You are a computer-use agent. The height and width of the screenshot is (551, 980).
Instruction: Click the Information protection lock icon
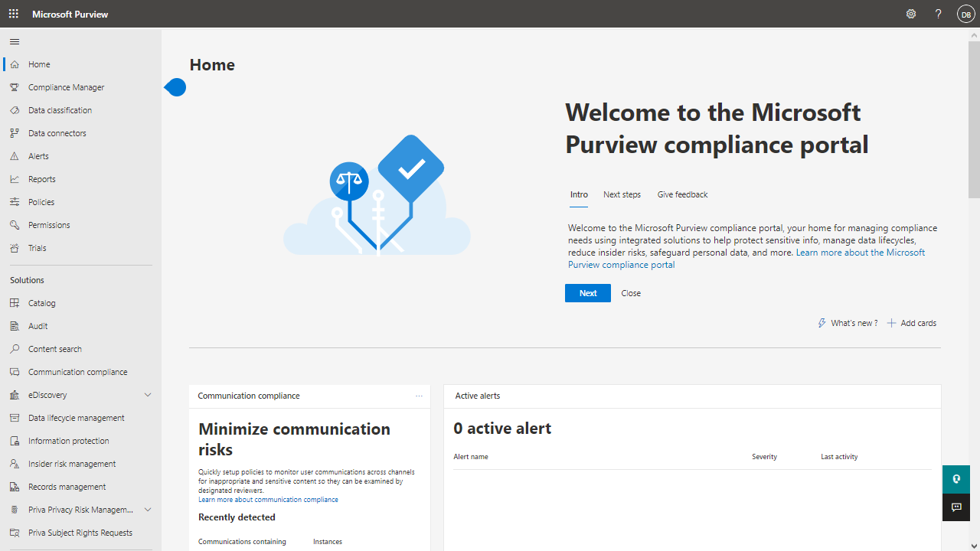[15, 441]
